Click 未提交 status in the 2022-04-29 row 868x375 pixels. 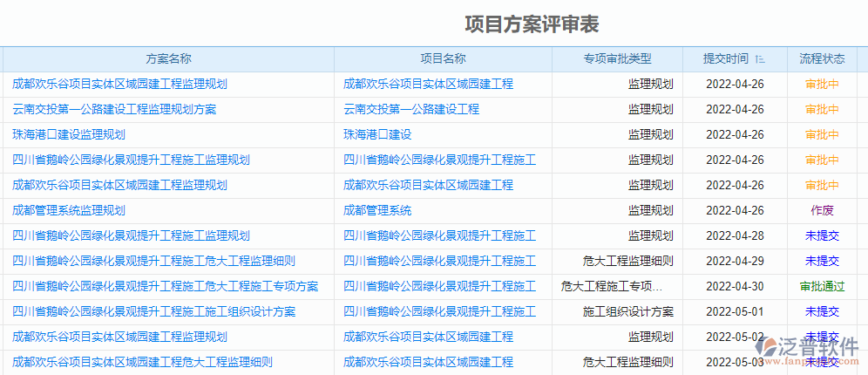point(822,261)
